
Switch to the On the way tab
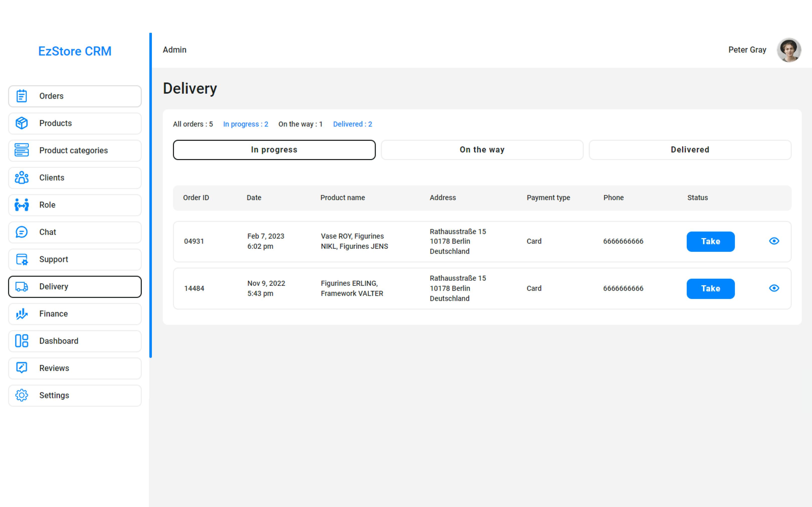point(482,150)
